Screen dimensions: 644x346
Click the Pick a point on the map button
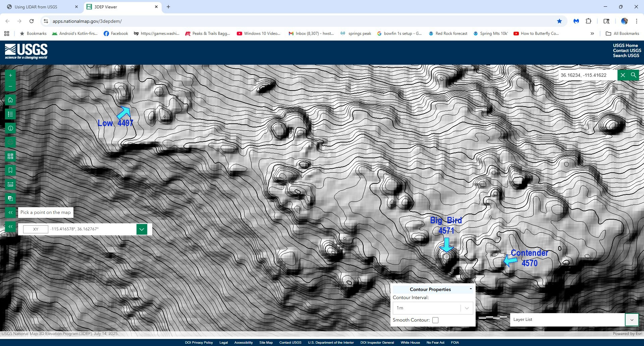pos(46,212)
